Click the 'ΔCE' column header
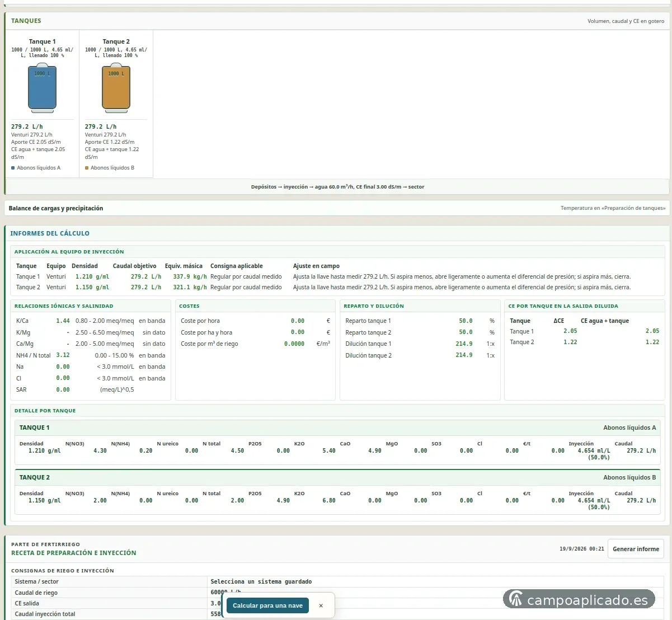Viewport: 672px width, 620px height. tap(558, 321)
